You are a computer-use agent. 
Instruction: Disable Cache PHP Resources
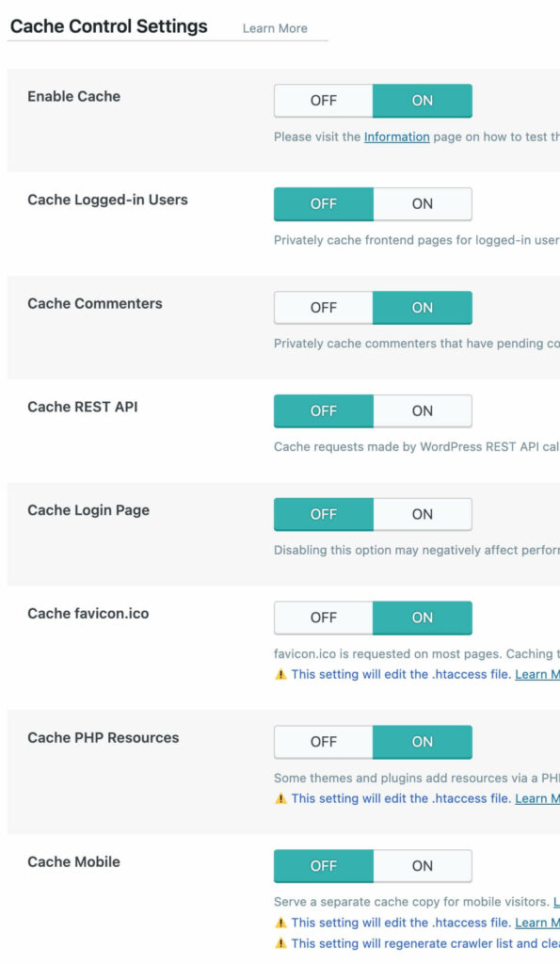[323, 742]
